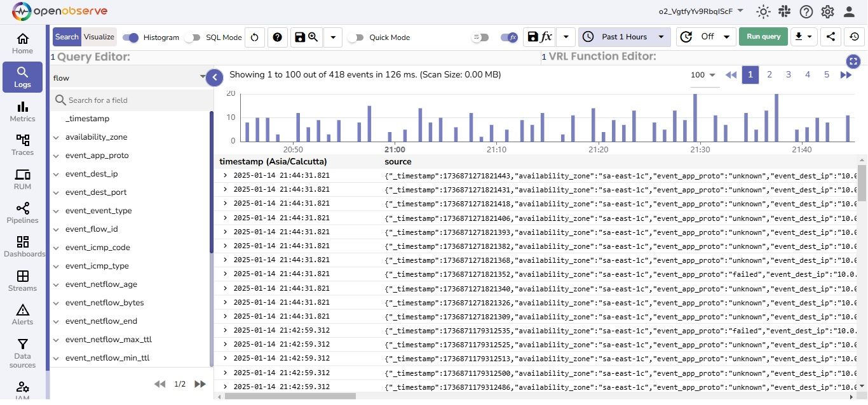Select the Metrics sidebar icon
The height and width of the screenshot is (405, 868).
tap(22, 112)
